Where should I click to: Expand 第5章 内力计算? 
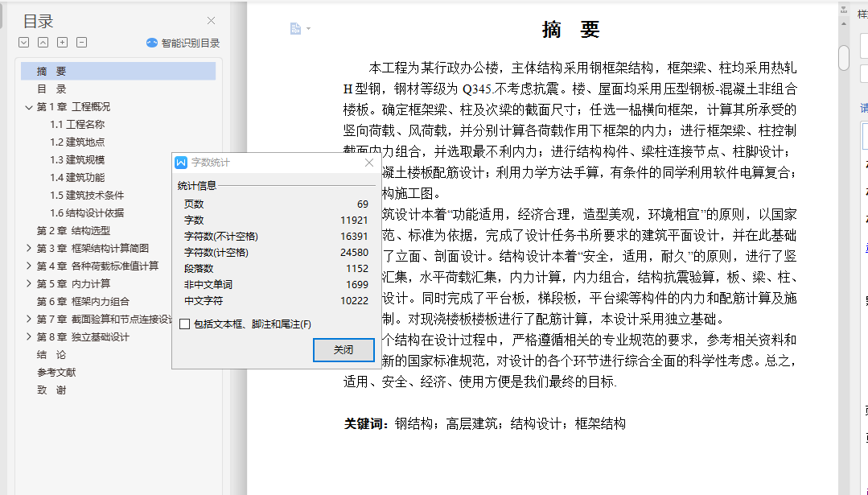coord(29,284)
